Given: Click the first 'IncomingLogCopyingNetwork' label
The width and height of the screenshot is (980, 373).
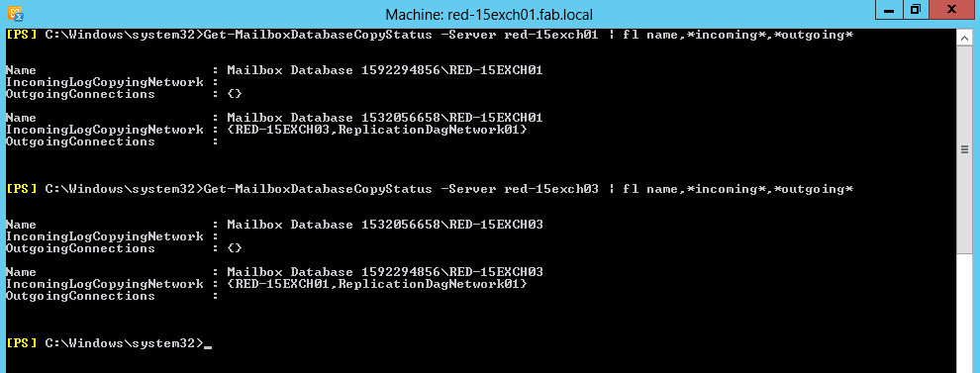Looking at the screenshot, I should click(x=104, y=82).
